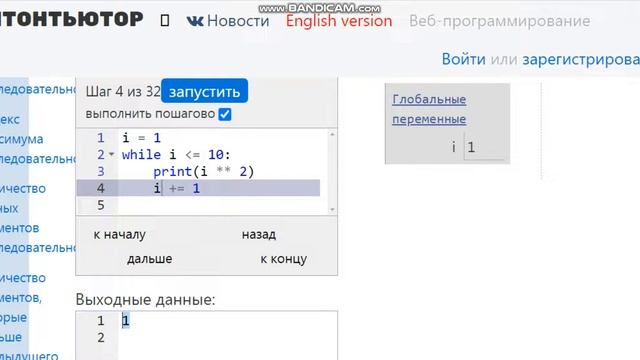This screenshot has width=640, height=360.
Task: Step forward with дальше button
Action: (149, 259)
